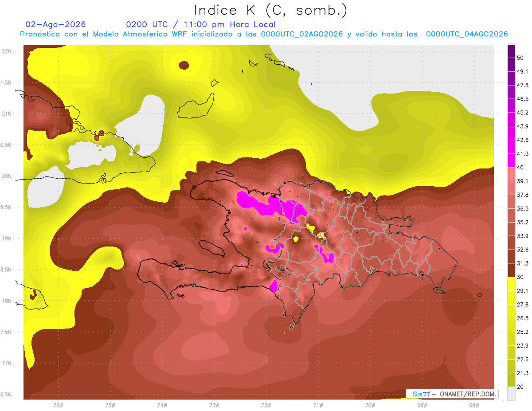Click the latitude axis label '8.5N'
This screenshot has width=532, height=411.
tap(6, 270)
